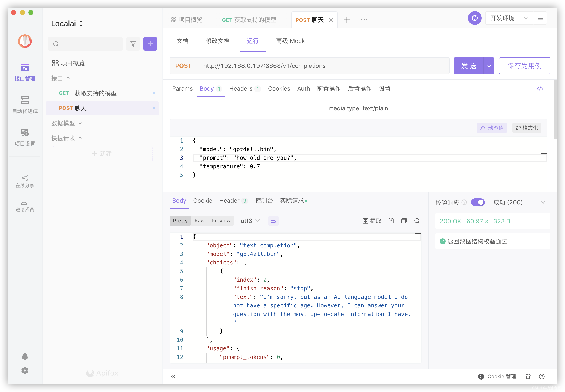Click the 新建 quick request button

point(103,154)
